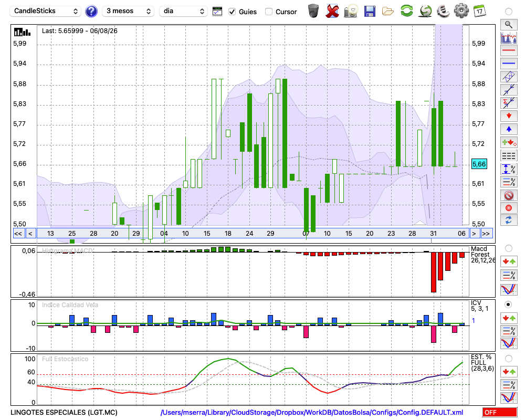Open the blue help question mark
Viewport: 525px width, 420px height.
click(91, 12)
